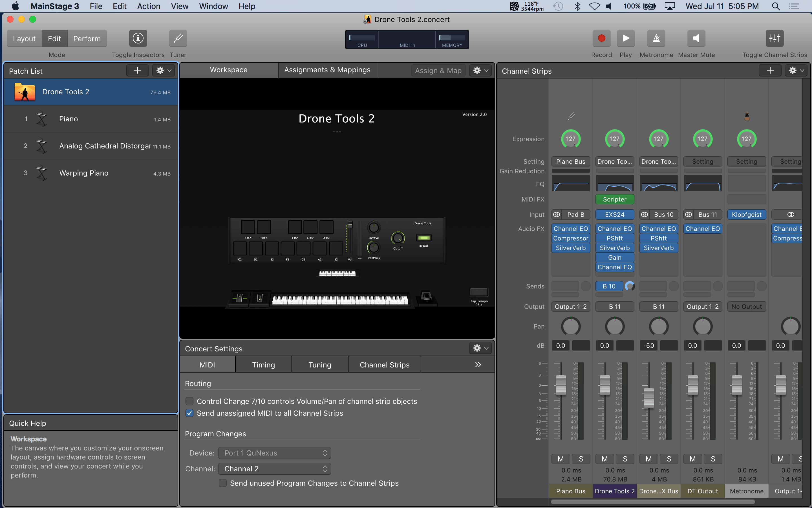Viewport: 812px width, 508px height.
Task: Open Notification Center icon in menu bar
Action: pos(794,6)
